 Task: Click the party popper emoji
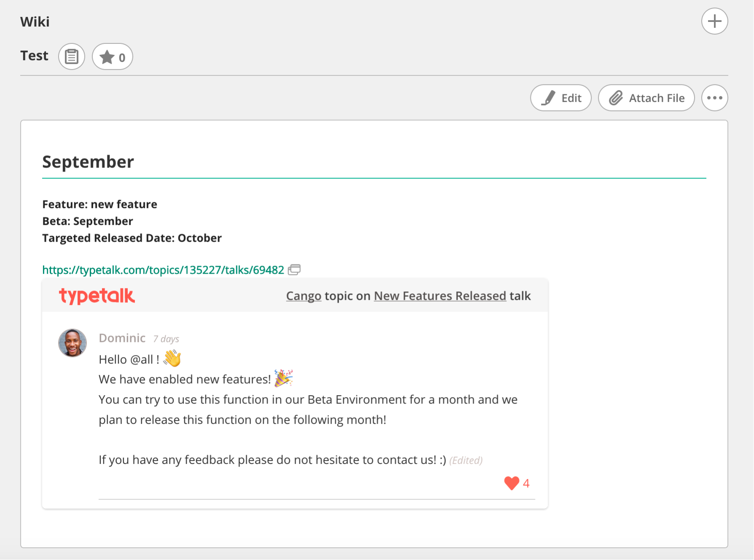[x=283, y=378]
